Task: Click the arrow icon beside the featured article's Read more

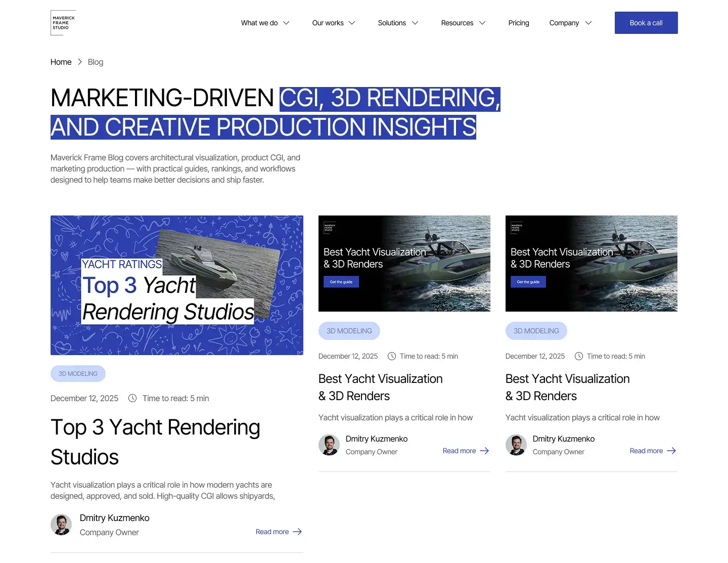Action: coord(298,532)
